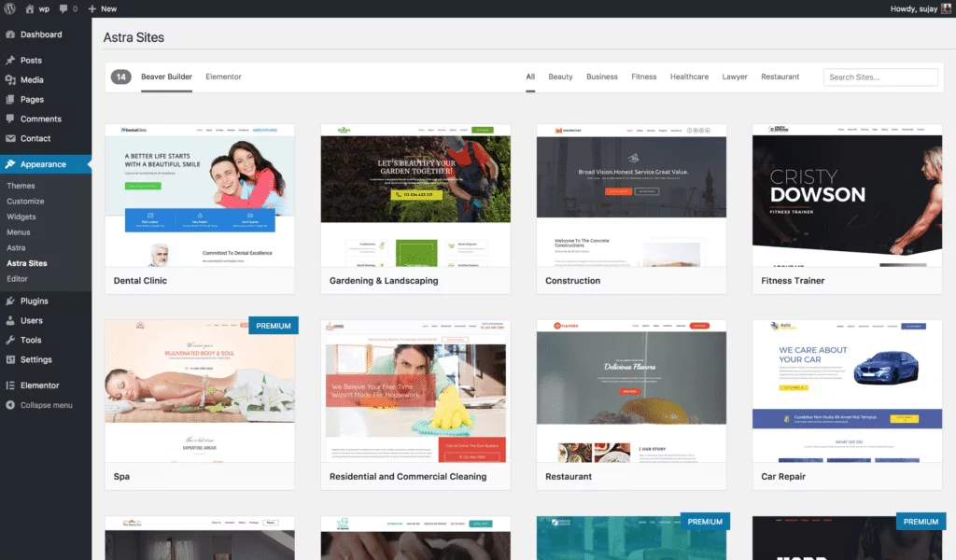This screenshot has height=560, width=956.
Task: Open the comments bubble icon in the admin bar
Action: point(62,7)
